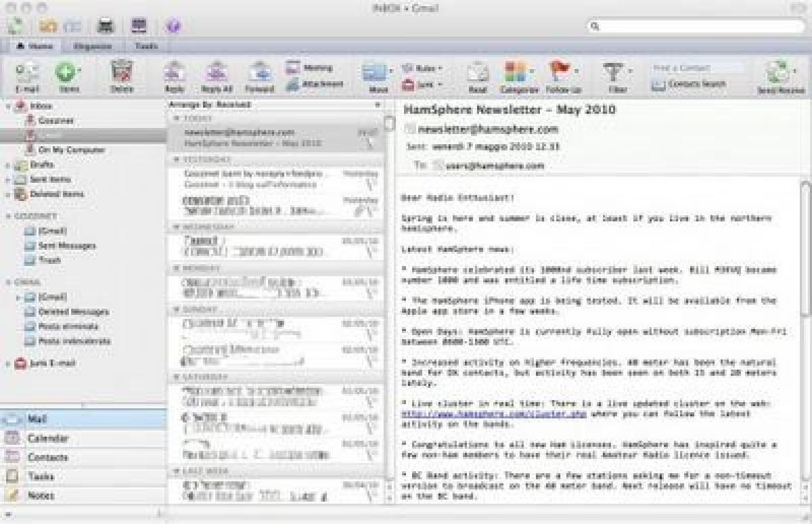Select the Trash folder under Cosainet
This screenshot has width=812, height=524.
(x=83, y=260)
